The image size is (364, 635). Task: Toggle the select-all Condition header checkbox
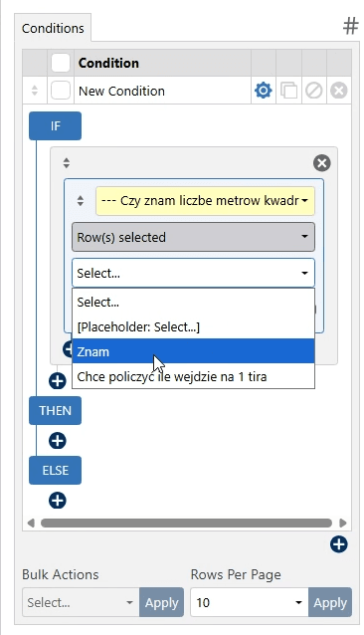tap(61, 63)
